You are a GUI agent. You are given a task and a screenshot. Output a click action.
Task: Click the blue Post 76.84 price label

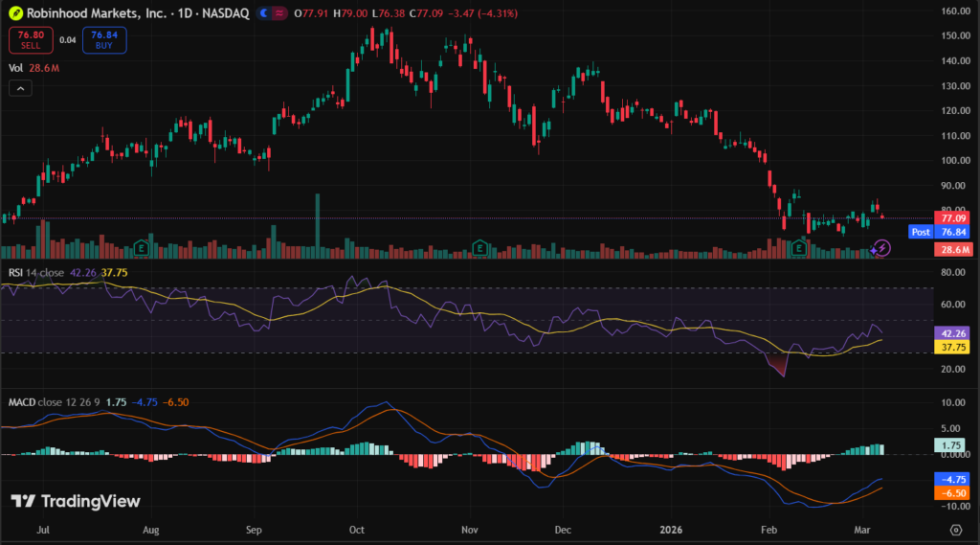933,232
